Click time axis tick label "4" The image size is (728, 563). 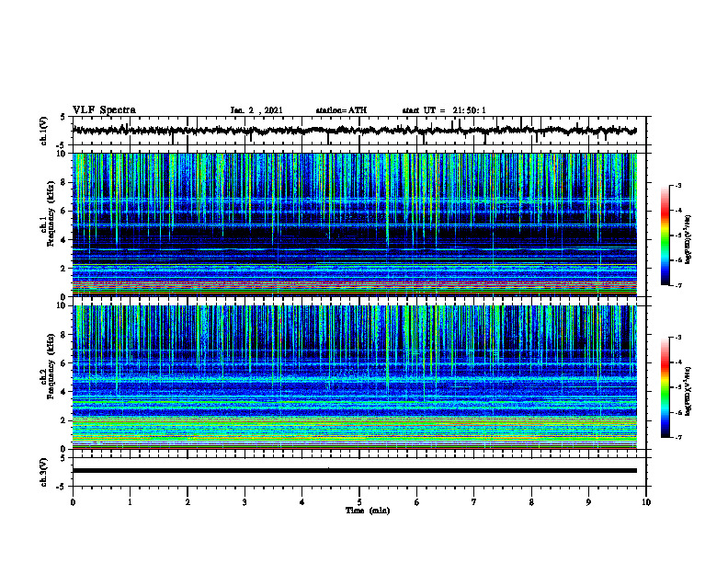pos(302,502)
